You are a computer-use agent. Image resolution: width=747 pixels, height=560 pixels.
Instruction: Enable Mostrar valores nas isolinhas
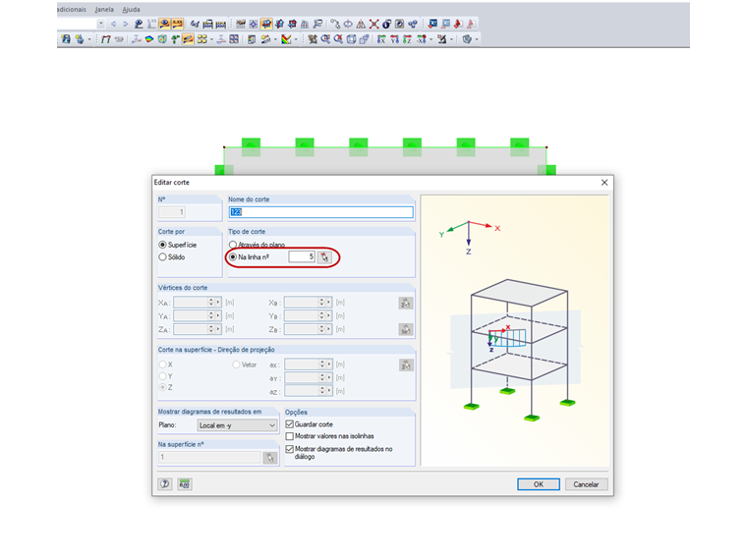pyautogui.click(x=289, y=436)
